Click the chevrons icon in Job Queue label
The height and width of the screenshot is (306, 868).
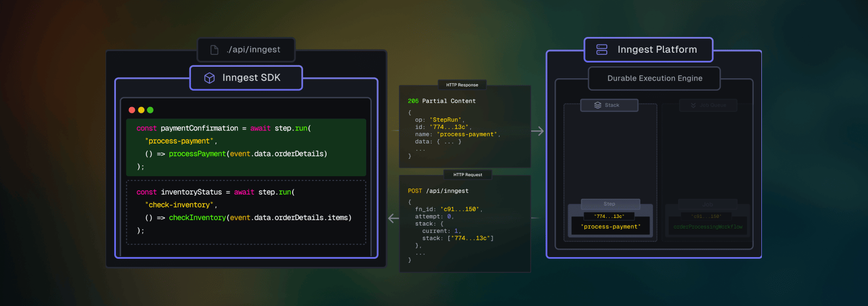coord(693,105)
